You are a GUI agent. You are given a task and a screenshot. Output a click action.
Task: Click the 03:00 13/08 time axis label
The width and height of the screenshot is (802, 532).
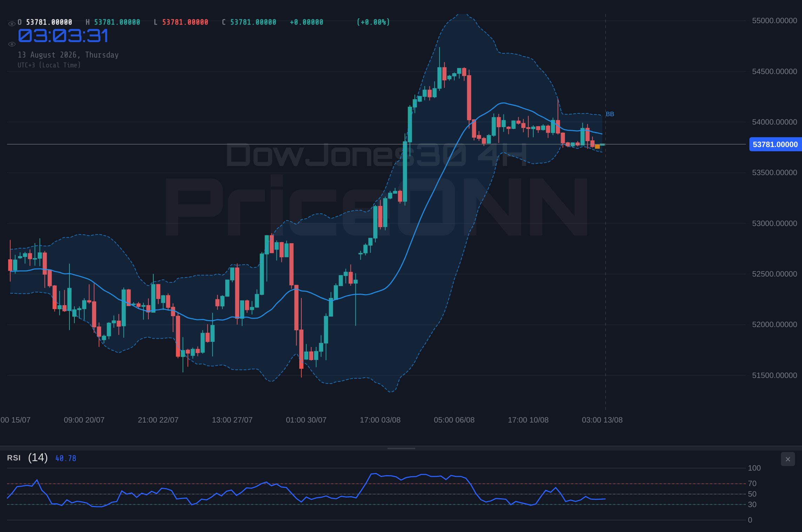tap(602, 420)
